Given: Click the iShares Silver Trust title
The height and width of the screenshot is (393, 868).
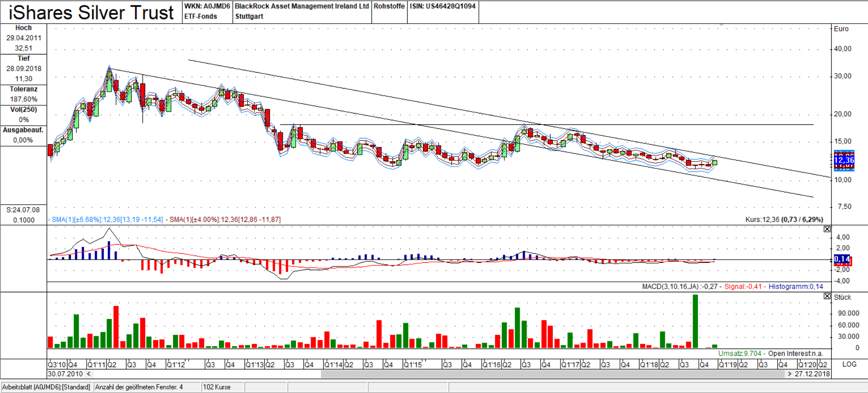Looking at the screenshot, I should [91, 12].
